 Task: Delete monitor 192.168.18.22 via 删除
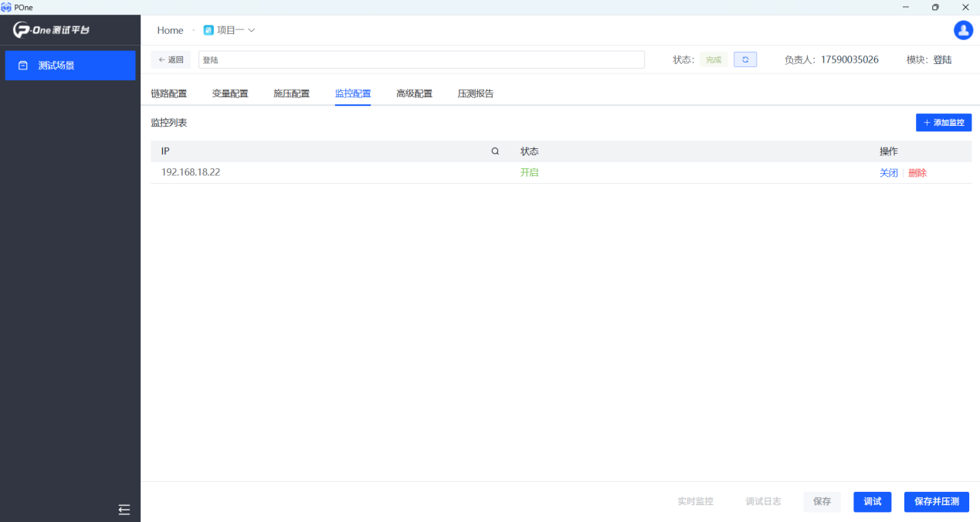(x=917, y=173)
